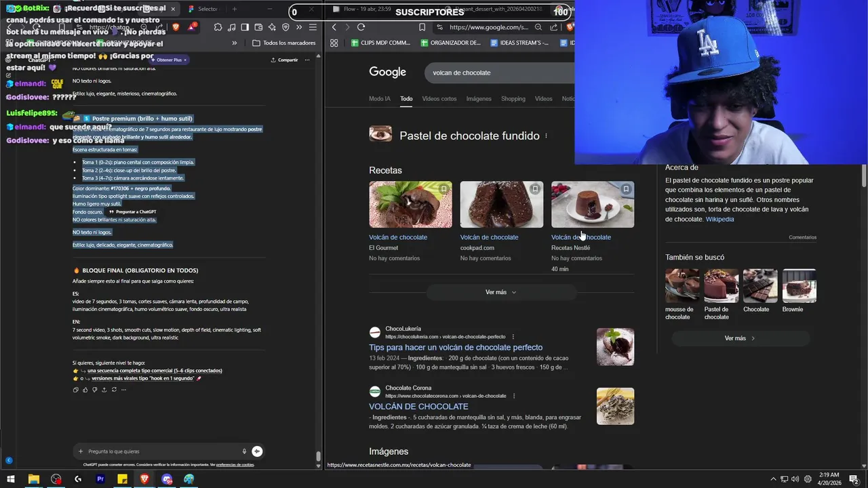
Task: Show hidden system tray icons
Action: pyautogui.click(x=773, y=479)
